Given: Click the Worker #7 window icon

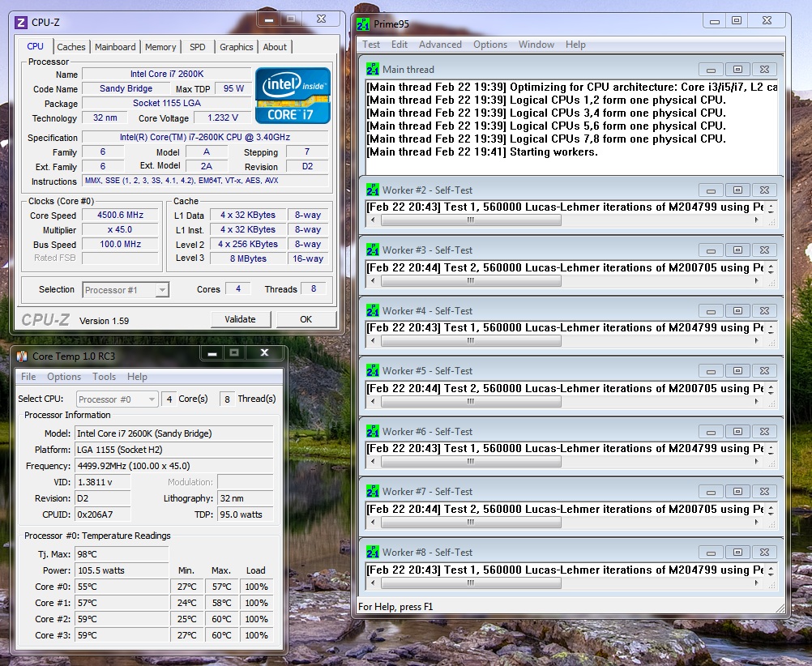Looking at the screenshot, I should pyautogui.click(x=372, y=492).
